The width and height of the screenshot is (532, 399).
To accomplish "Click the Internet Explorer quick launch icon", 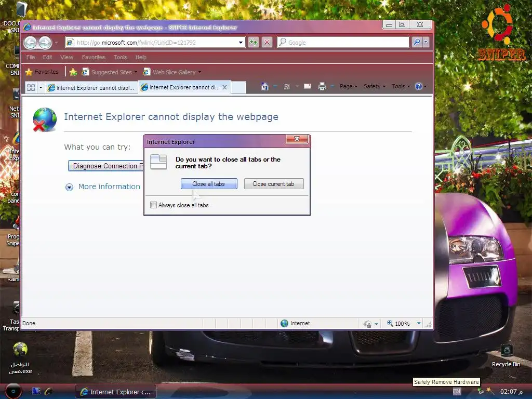I will coord(48,391).
